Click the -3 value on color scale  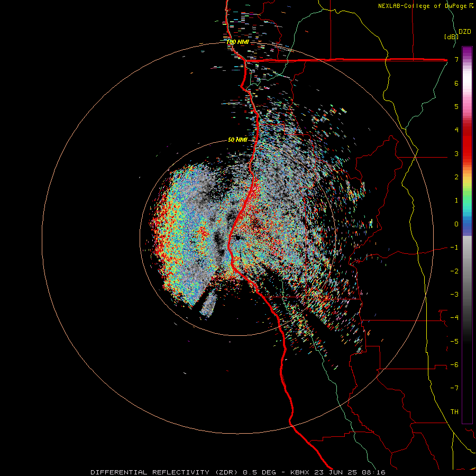point(454,295)
